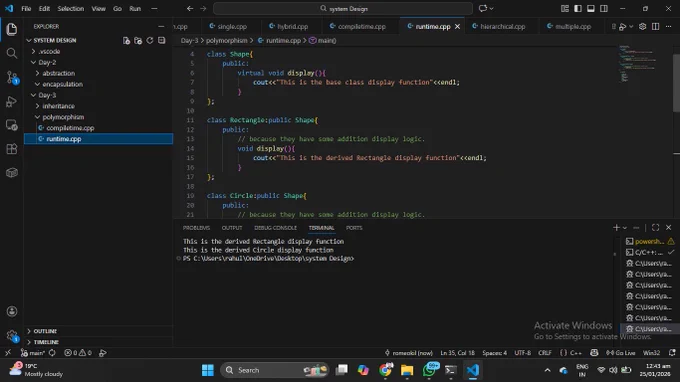Viewport: 680px width, 382px height.
Task: Synchronize changes in the status bar
Action: pyautogui.click(x=52, y=353)
